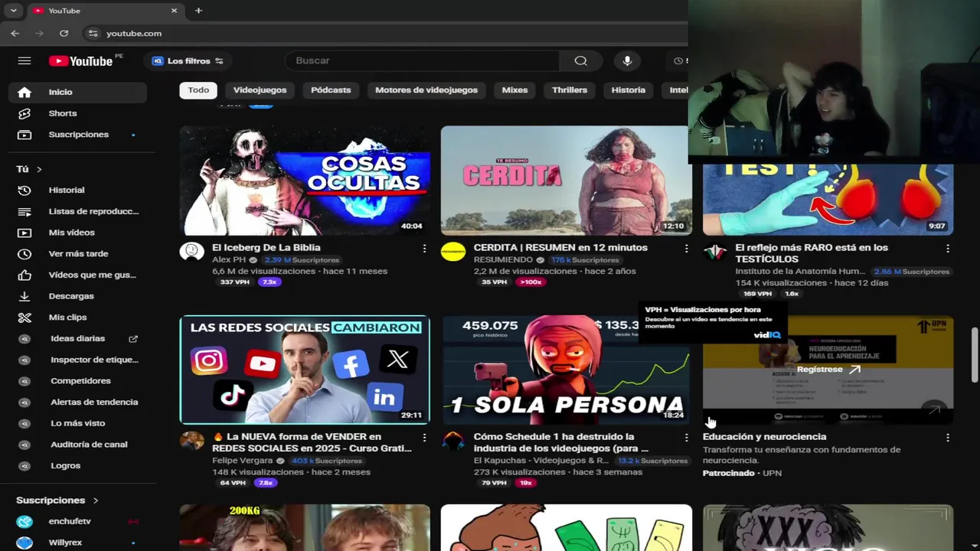Open options for CERDITA video
This screenshot has height=551, width=980.
point(686,249)
